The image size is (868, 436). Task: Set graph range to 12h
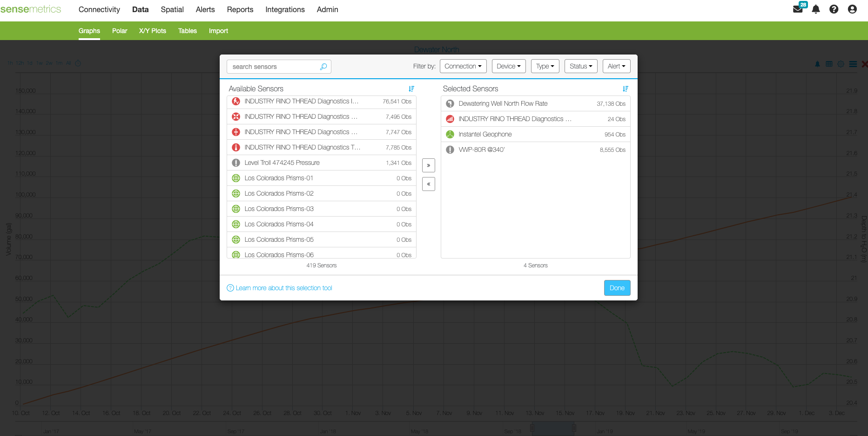coord(20,63)
